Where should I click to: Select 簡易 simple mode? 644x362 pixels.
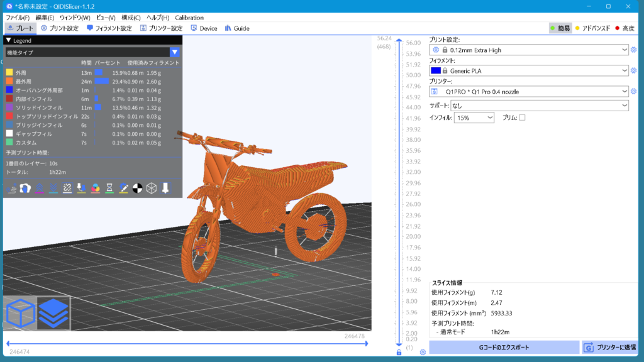click(560, 28)
